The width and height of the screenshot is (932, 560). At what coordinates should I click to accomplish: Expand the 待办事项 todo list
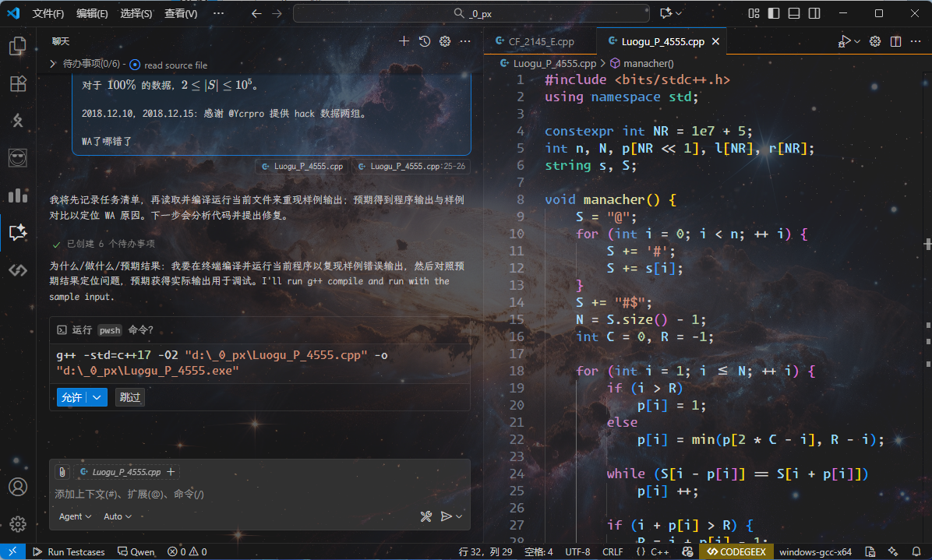pyautogui.click(x=53, y=65)
